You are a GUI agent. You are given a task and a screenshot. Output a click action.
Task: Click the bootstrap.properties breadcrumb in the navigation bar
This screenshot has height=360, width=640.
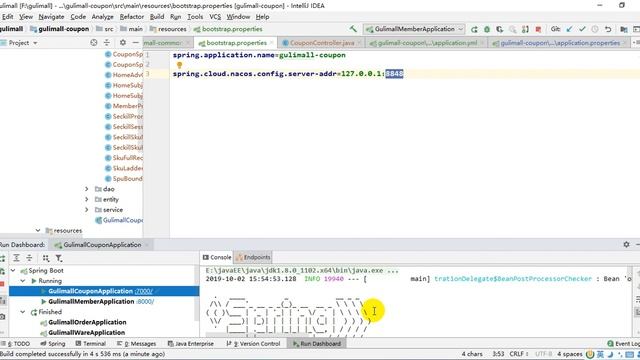(x=228, y=29)
